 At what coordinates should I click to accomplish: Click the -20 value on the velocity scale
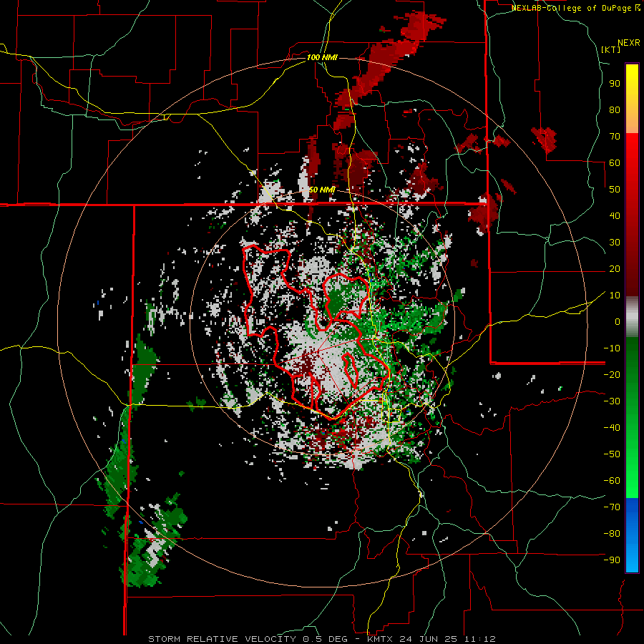612,374
